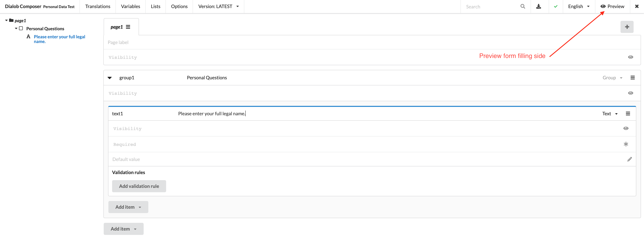Click the Add validation rule button

tap(139, 186)
